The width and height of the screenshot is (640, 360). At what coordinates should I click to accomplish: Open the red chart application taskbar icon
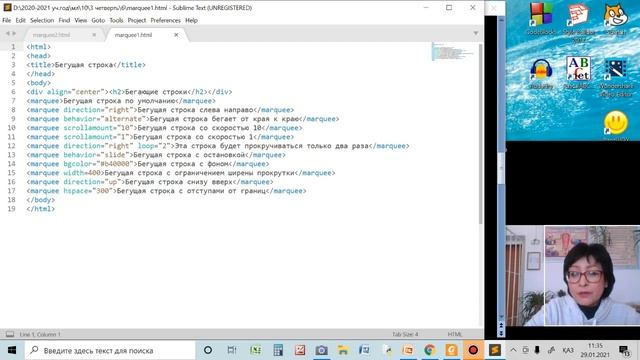tap(300, 350)
